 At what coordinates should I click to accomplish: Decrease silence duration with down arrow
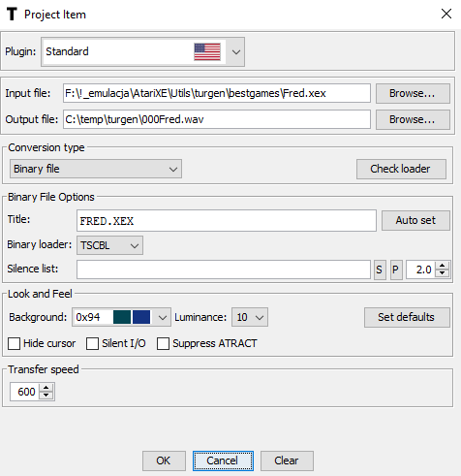click(442, 273)
